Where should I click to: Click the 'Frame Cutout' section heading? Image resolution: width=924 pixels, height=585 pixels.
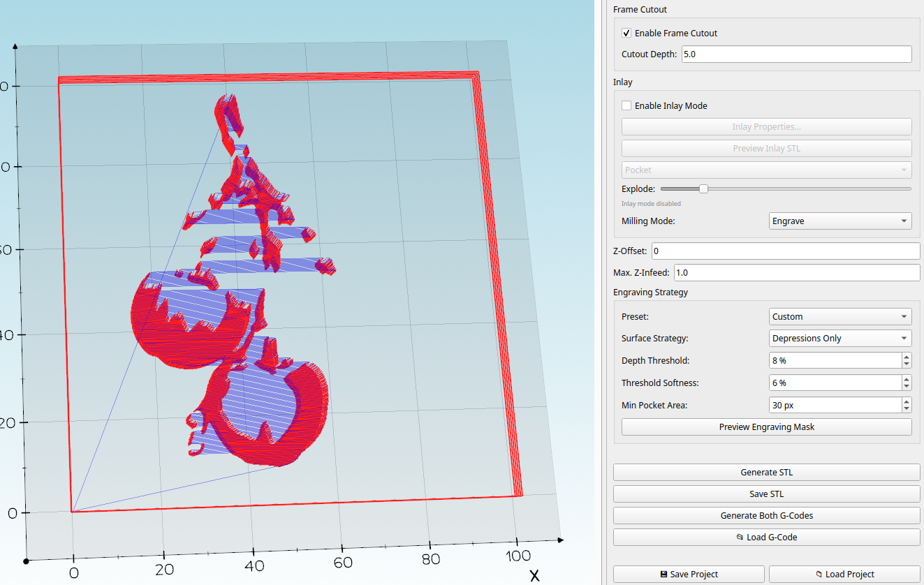pyautogui.click(x=640, y=9)
